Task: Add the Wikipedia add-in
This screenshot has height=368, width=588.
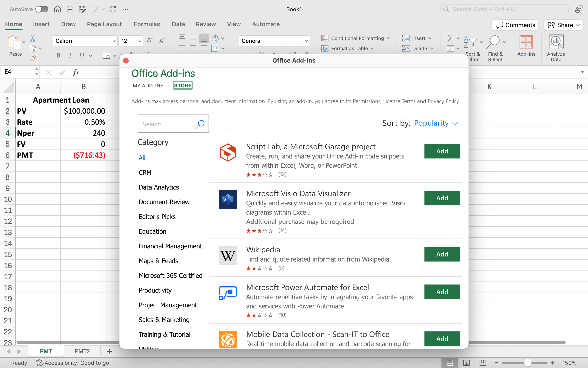Action: pos(442,254)
